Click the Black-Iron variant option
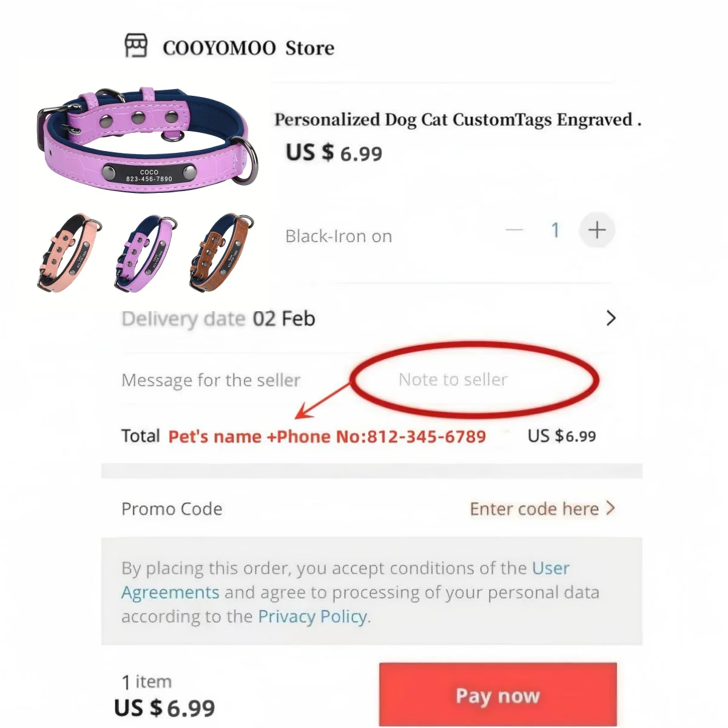 click(338, 236)
